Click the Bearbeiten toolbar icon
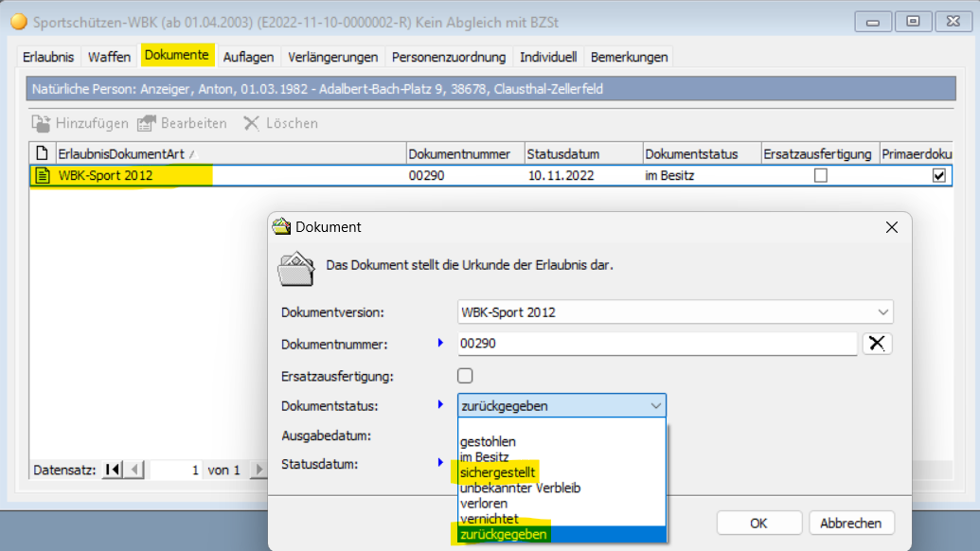 [146, 123]
